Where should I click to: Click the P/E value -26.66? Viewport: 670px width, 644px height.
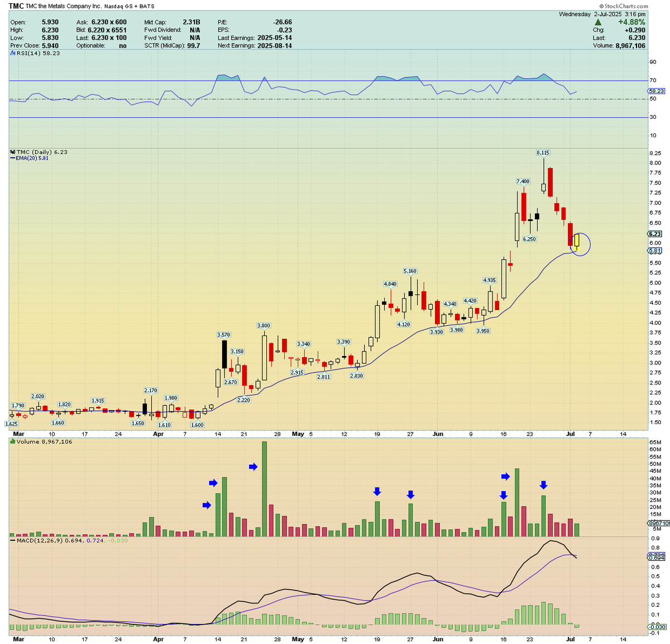coord(282,22)
